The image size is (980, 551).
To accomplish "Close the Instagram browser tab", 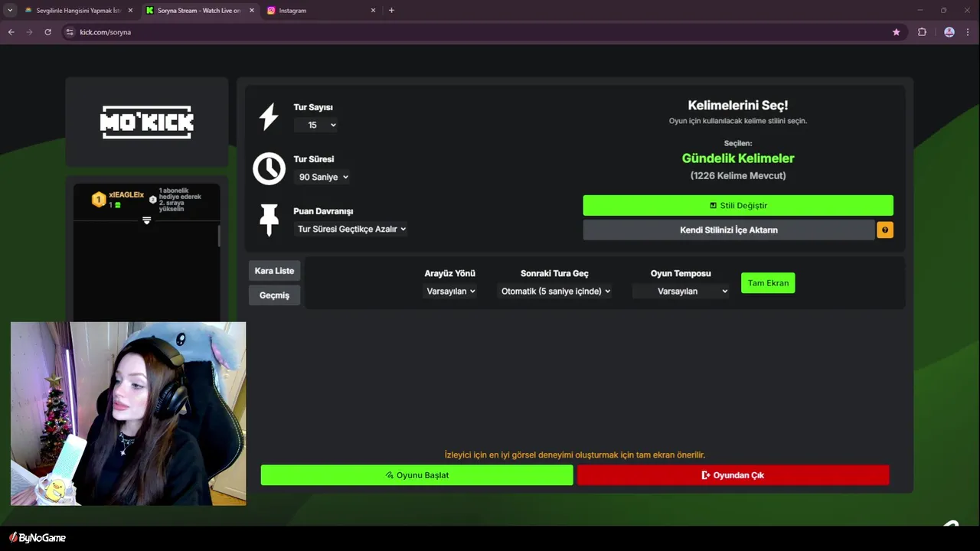I will point(373,11).
